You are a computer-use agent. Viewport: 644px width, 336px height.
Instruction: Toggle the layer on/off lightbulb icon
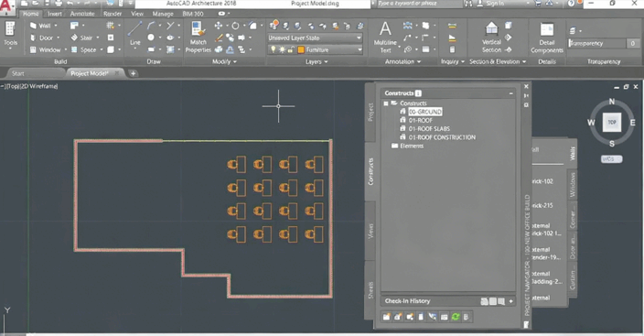pos(274,49)
